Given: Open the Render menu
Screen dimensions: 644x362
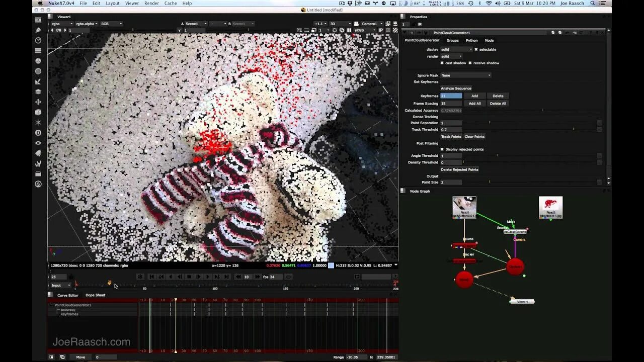Looking at the screenshot, I should click(x=151, y=3).
